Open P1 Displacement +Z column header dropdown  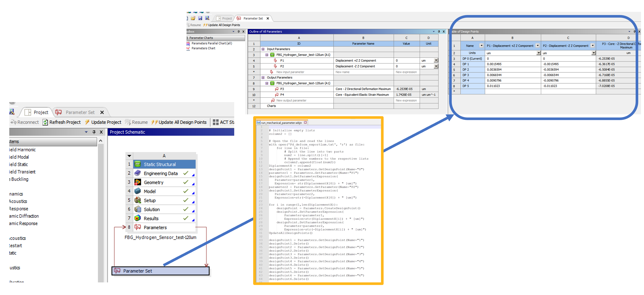point(537,45)
